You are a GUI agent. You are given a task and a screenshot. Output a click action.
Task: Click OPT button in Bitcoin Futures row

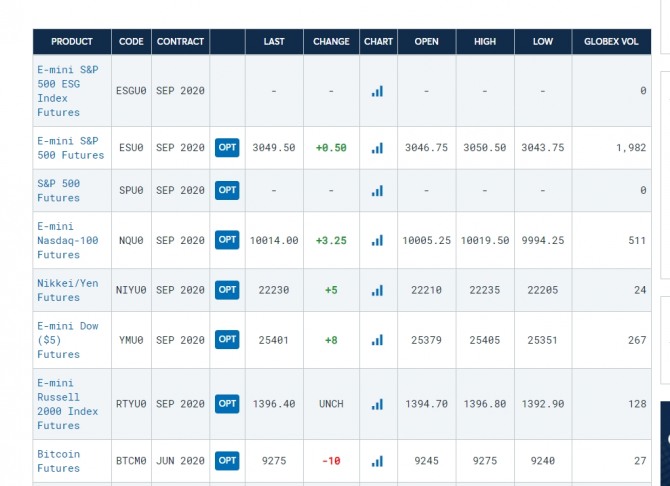(227, 461)
